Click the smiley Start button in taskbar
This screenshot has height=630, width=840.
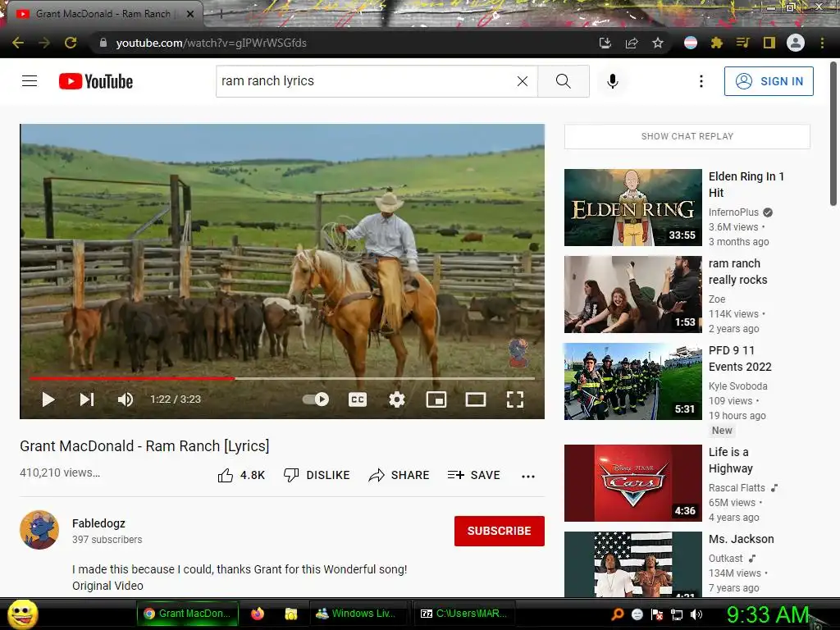pyautogui.click(x=22, y=614)
